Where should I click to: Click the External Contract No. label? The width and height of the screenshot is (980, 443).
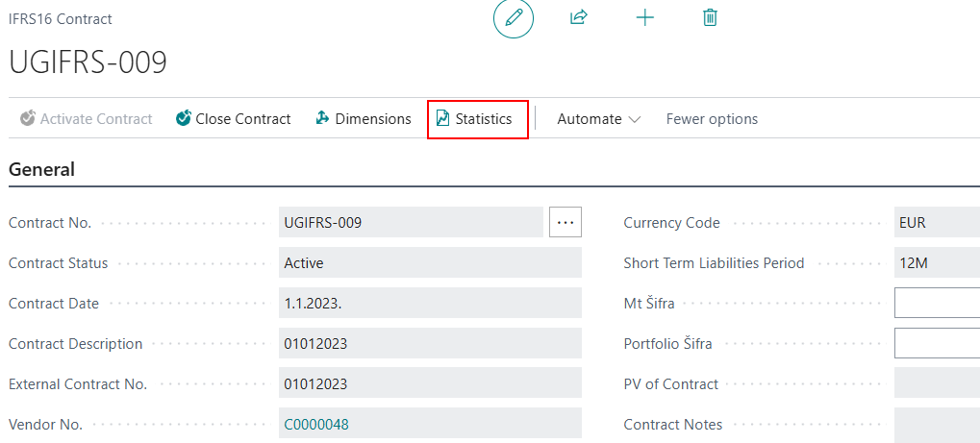pyautogui.click(x=78, y=383)
